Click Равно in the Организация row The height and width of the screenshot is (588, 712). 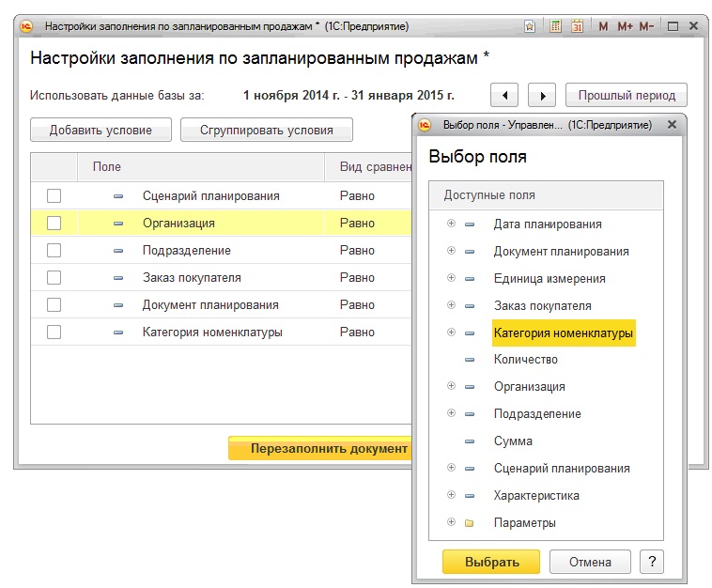click(x=357, y=224)
